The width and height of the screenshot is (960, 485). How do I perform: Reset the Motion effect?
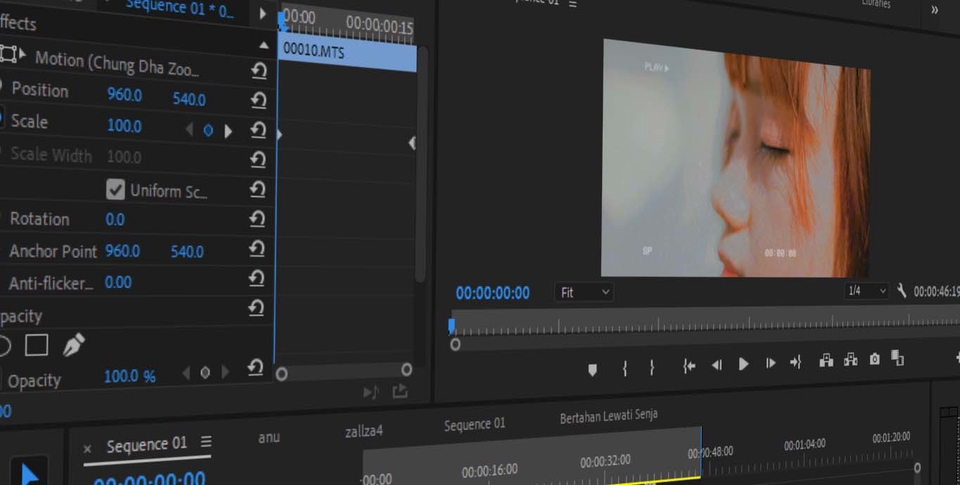[x=259, y=71]
